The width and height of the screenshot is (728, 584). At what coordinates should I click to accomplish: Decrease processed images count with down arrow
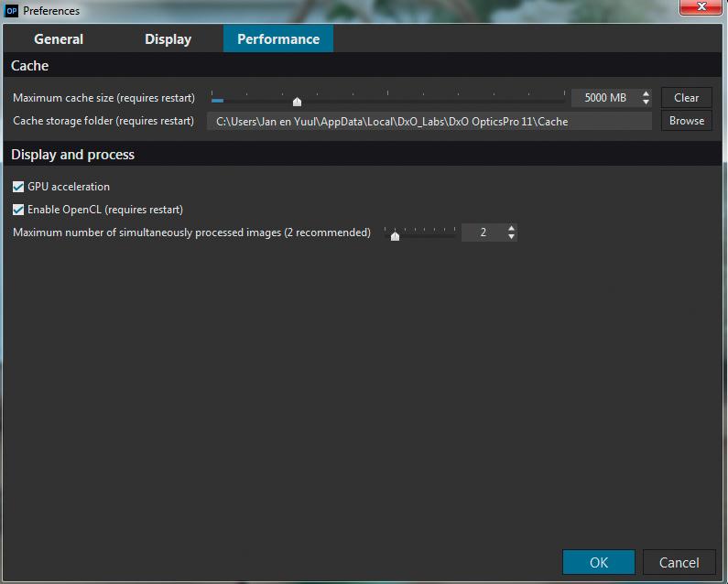(x=511, y=236)
